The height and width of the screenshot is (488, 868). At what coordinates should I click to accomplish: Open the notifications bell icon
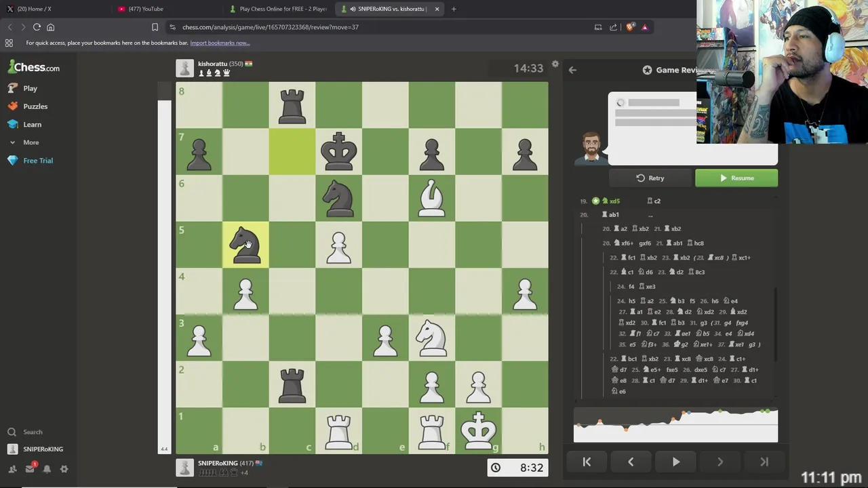click(x=47, y=469)
